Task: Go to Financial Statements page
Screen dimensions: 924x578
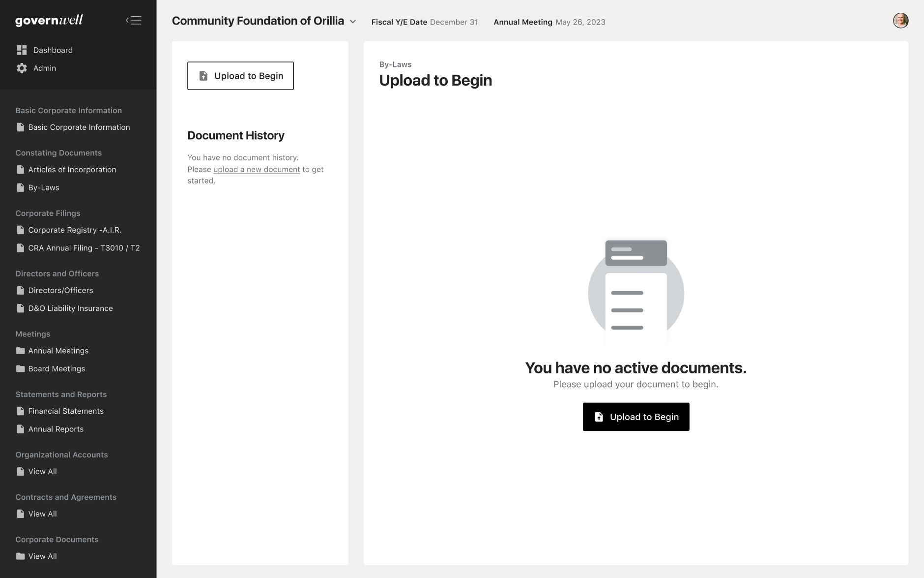Action: tap(66, 411)
